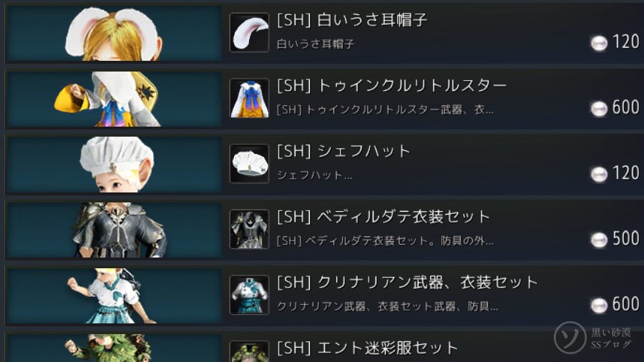Open the blonde character rabbit ears preview

(x=114, y=34)
